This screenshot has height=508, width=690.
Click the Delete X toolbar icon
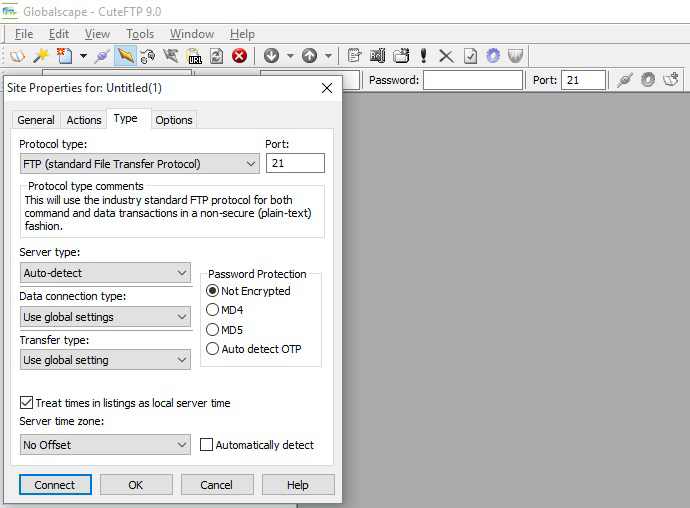click(446, 56)
